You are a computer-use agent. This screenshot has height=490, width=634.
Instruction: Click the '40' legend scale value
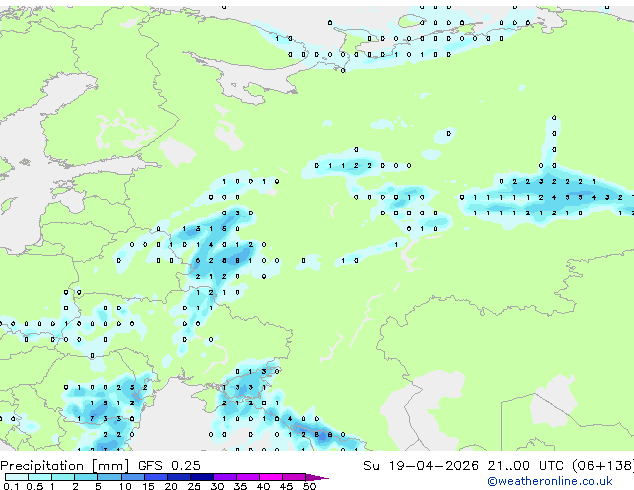(263, 486)
